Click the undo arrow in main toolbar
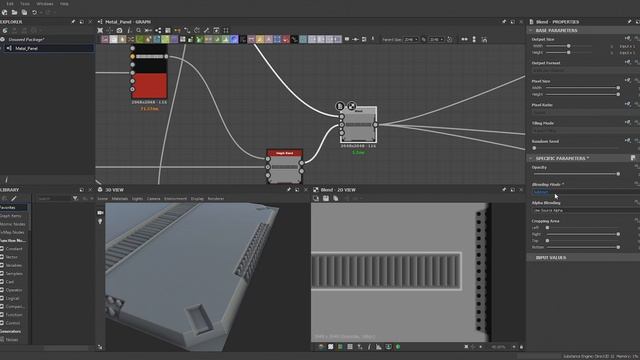The image size is (640, 360). coord(34,13)
